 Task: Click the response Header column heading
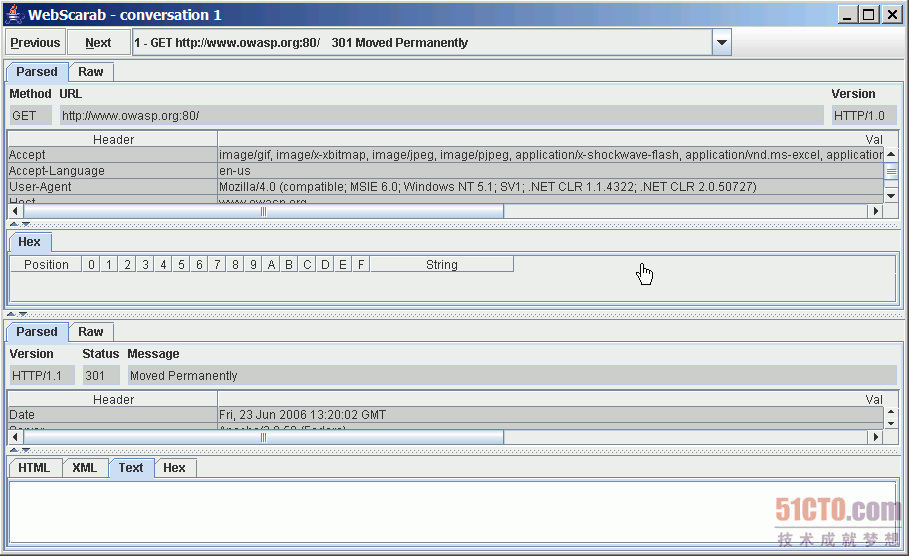113,399
